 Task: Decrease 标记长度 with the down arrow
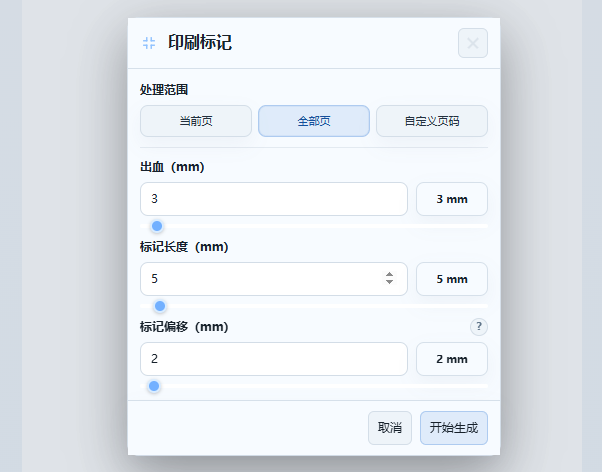[389, 282]
